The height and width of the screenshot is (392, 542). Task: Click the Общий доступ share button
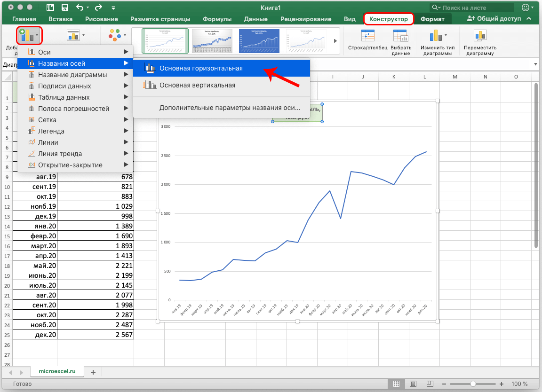[494, 19]
